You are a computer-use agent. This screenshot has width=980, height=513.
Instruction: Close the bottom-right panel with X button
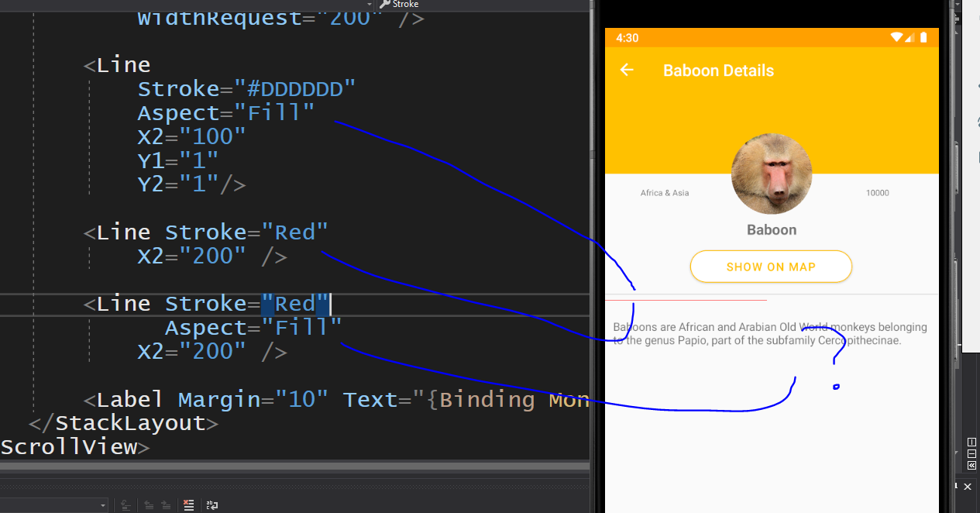point(967,487)
